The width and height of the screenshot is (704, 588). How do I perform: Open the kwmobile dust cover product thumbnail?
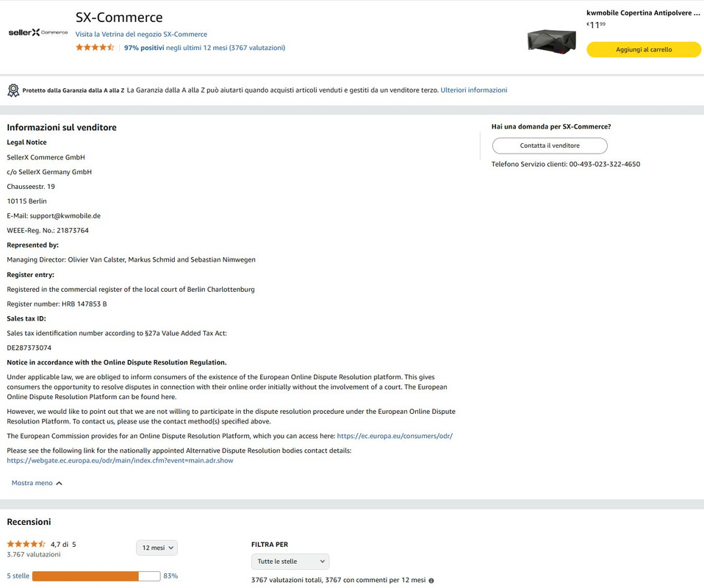[551, 41]
